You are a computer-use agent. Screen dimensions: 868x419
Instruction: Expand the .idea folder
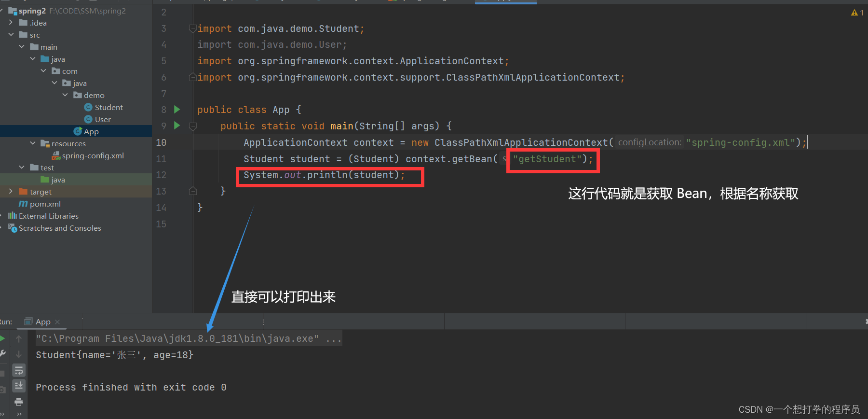coord(11,23)
